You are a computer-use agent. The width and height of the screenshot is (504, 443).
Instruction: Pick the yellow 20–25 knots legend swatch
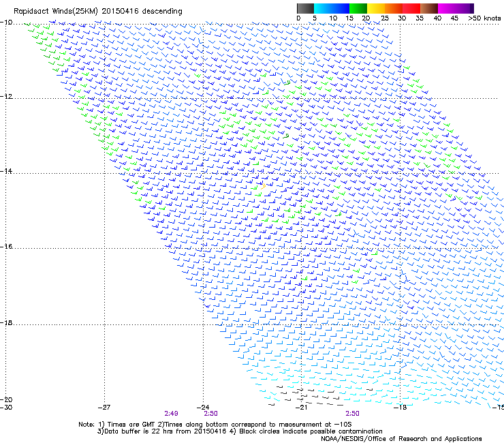(376, 8)
